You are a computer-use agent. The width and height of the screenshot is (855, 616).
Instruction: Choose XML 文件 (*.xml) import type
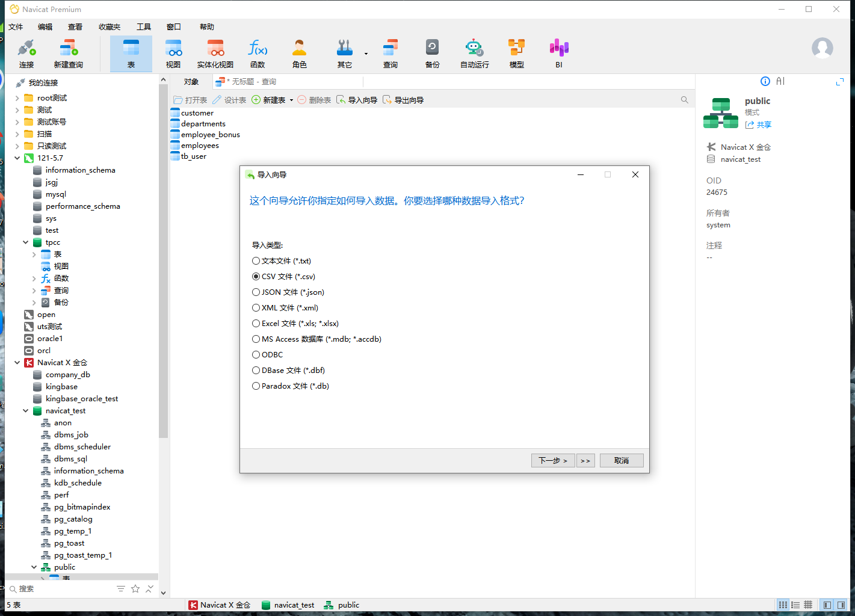pyautogui.click(x=285, y=308)
